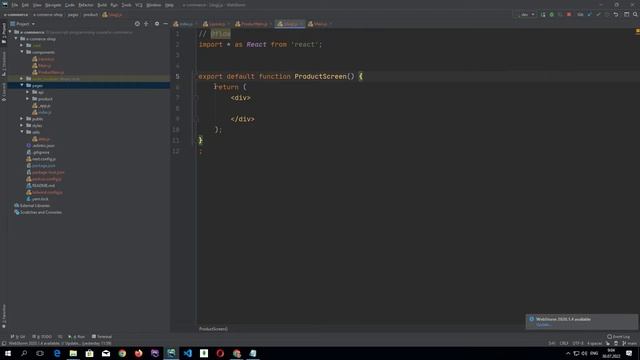Click the main branch indicator in status bar
640x360 pixels.
click(629, 344)
